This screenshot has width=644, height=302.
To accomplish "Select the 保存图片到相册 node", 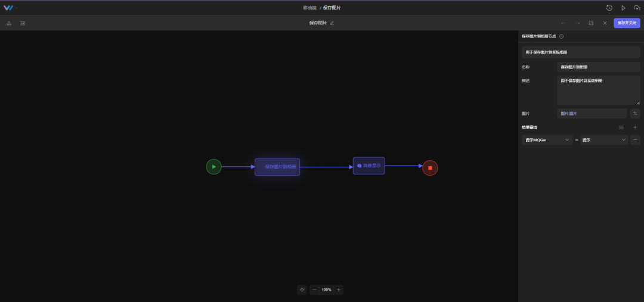I will [277, 167].
